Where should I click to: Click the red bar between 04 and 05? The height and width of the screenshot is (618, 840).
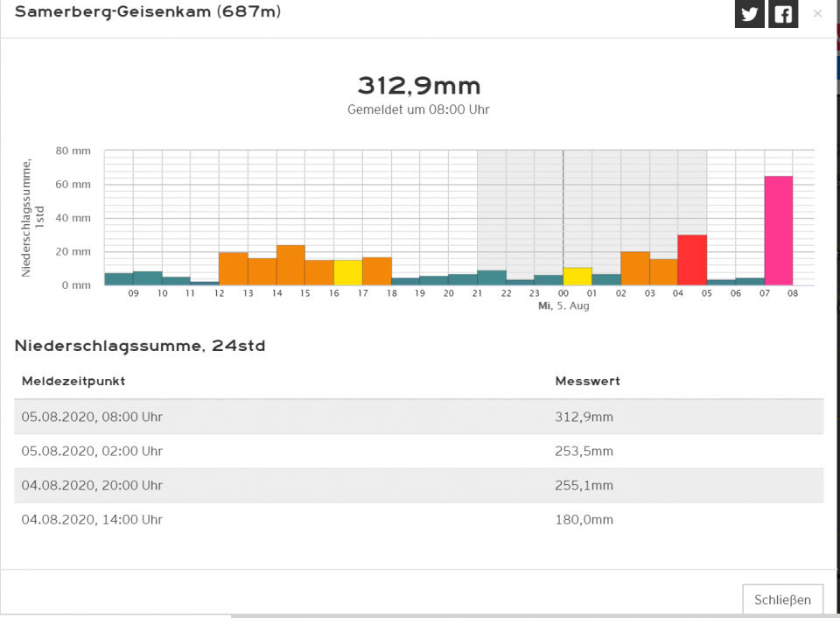pos(692,260)
